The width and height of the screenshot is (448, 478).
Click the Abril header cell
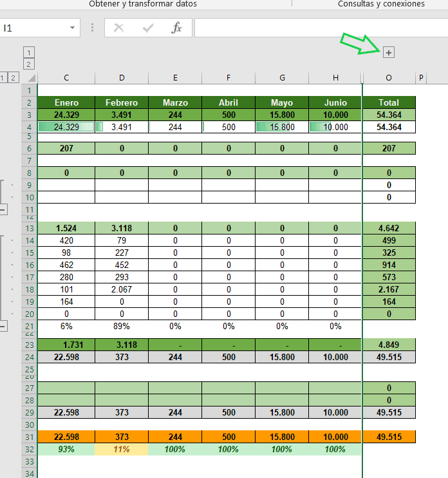point(229,102)
